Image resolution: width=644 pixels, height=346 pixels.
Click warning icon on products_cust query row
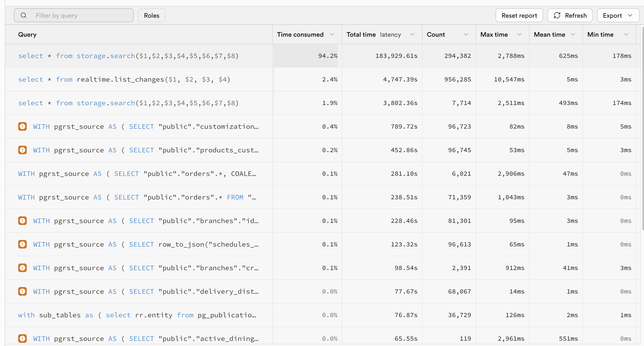[22, 150]
